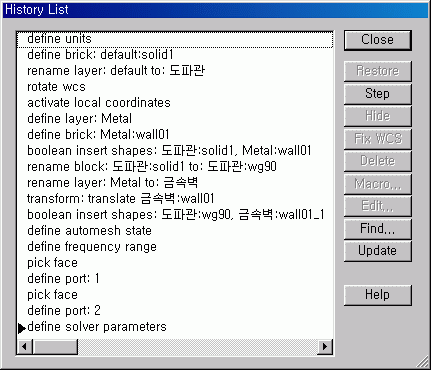Select 'define port: 1' entry
The width and height of the screenshot is (431, 370).
click(x=175, y=279)
